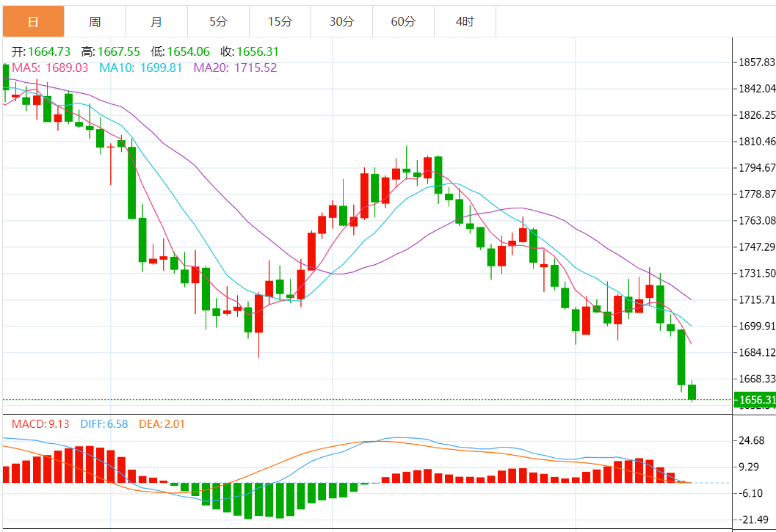Open the 60分 timeframe tab

click(403, 21)
